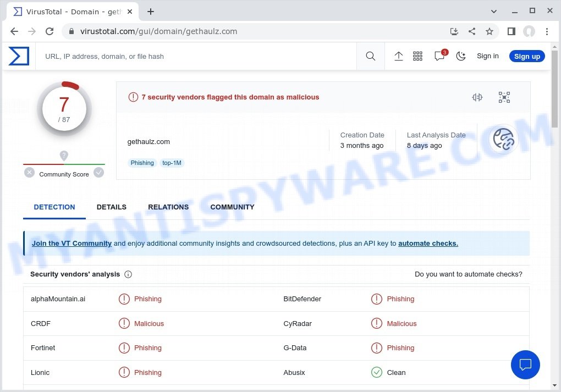The width and height of the screenshot is (561, 392).
Task: Open the upload file icon
Action: tap(399, 56)
